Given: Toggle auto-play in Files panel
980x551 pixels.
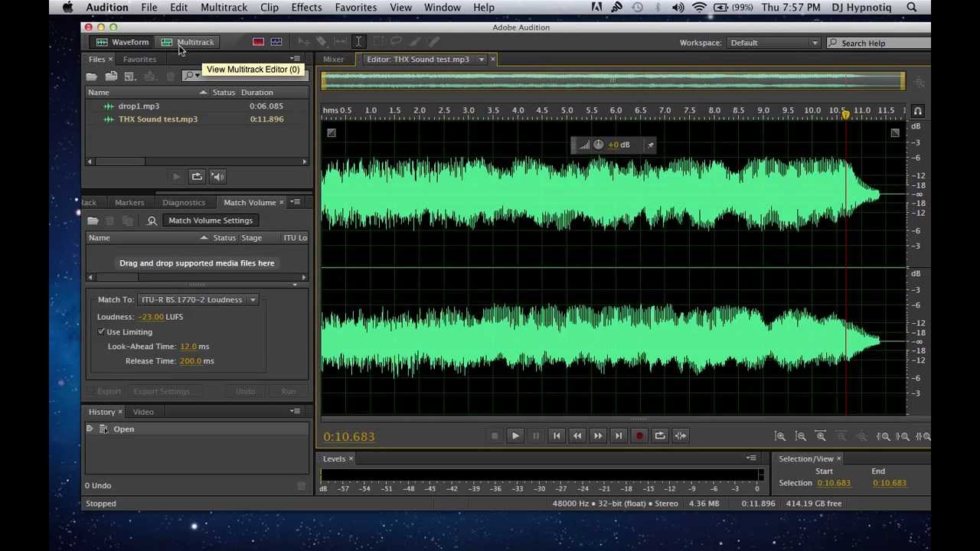Looking at the screenshot, I should click(x=217, y=177).
